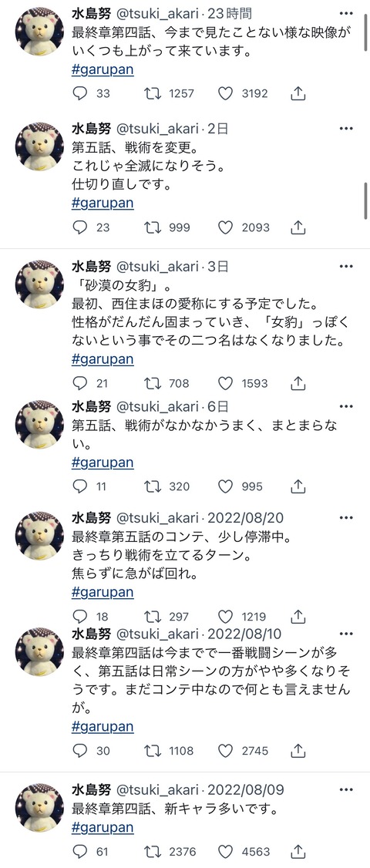The image size is (370, 868).
Task: Share the tweet posted 23時間 ago
Action: 298,93
